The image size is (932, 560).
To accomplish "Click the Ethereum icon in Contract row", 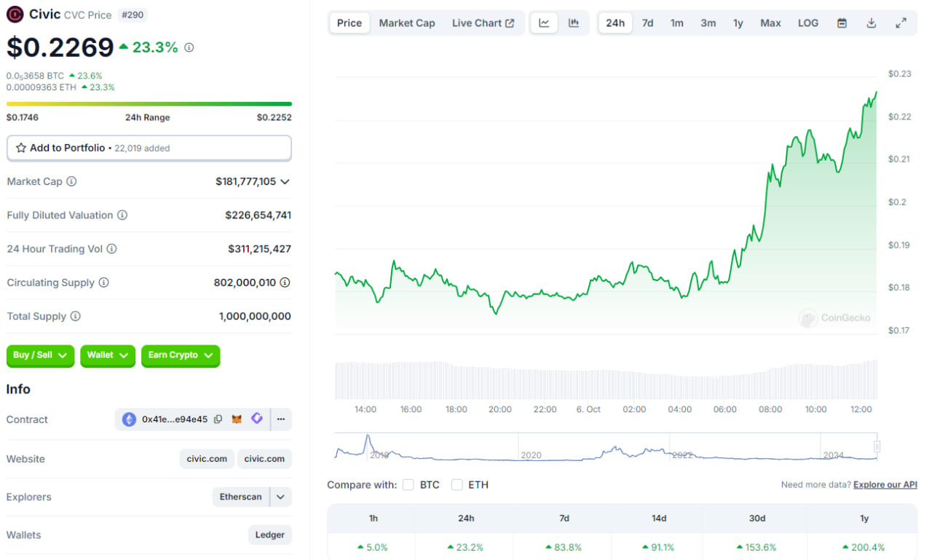I will click(129, 419).
